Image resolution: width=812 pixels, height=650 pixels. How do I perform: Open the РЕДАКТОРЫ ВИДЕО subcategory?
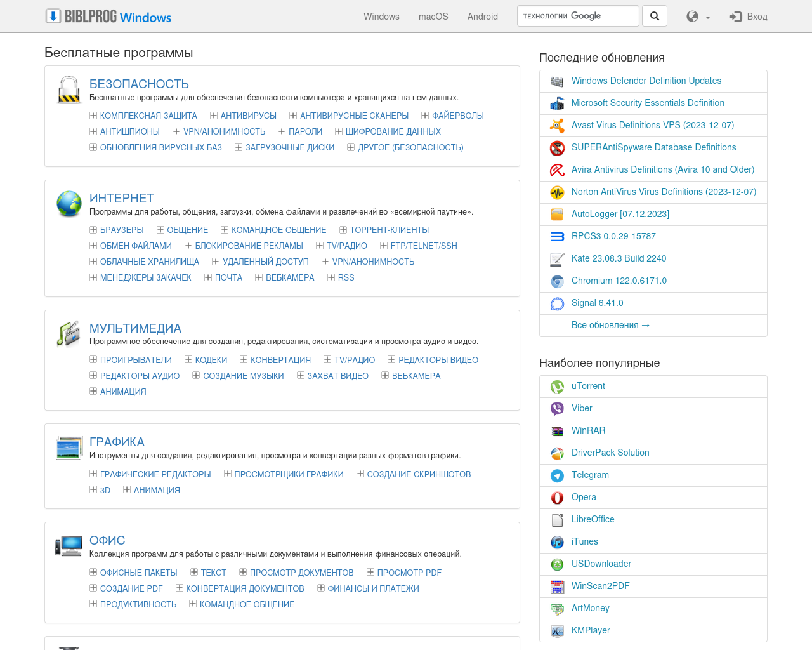(x=438, y=360)
